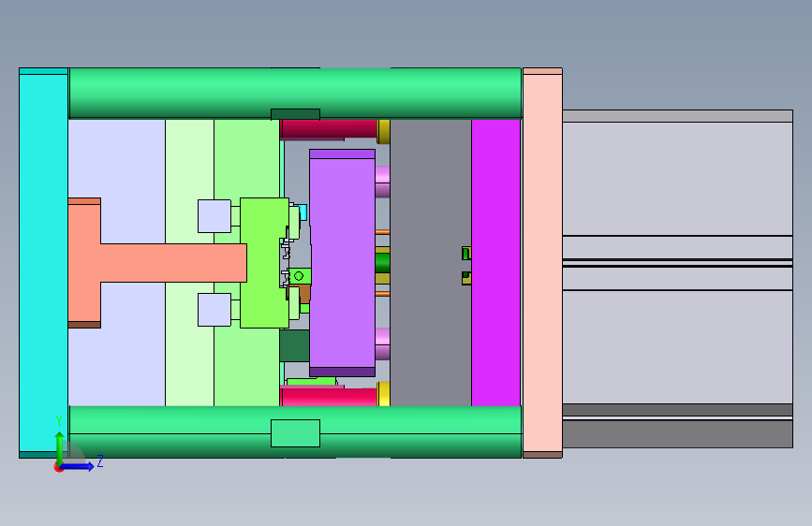This screenshot has width=812, height=526.
Task: Select the upper green tie bar
Action: 295,94
